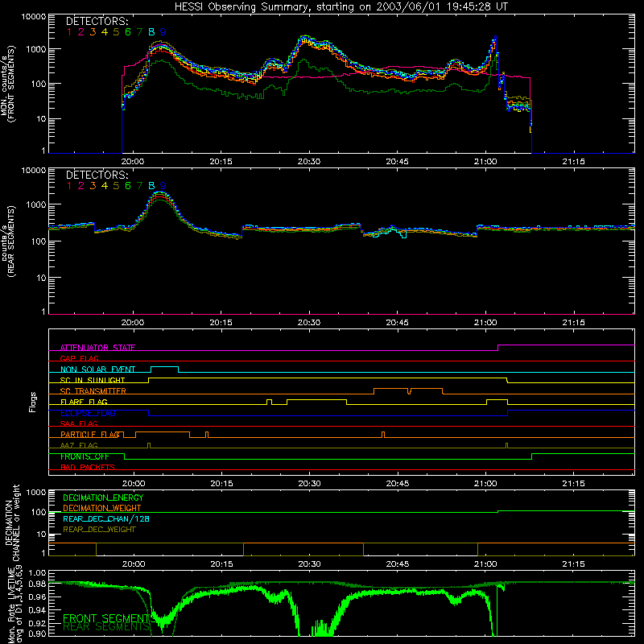Click the ECLIPSE_FLAG label
Image resolution: width=644 pixels, height=644 pixels.
[x=88, y=413]
